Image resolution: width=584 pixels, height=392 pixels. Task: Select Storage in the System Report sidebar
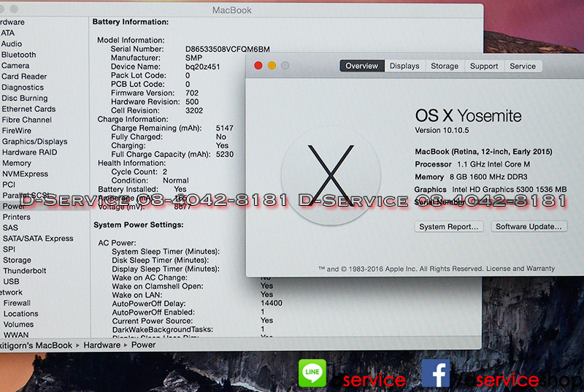point(17,260)
